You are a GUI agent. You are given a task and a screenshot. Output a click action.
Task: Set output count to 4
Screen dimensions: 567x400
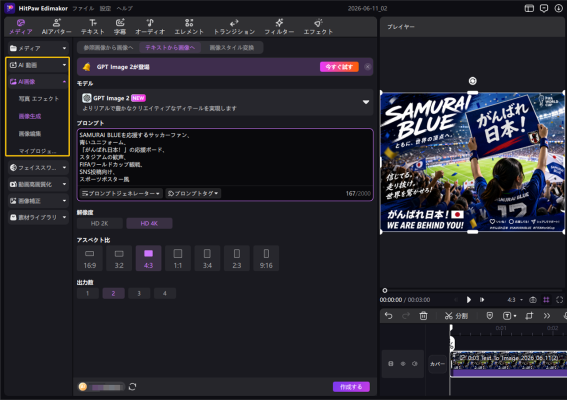[165, 293]
